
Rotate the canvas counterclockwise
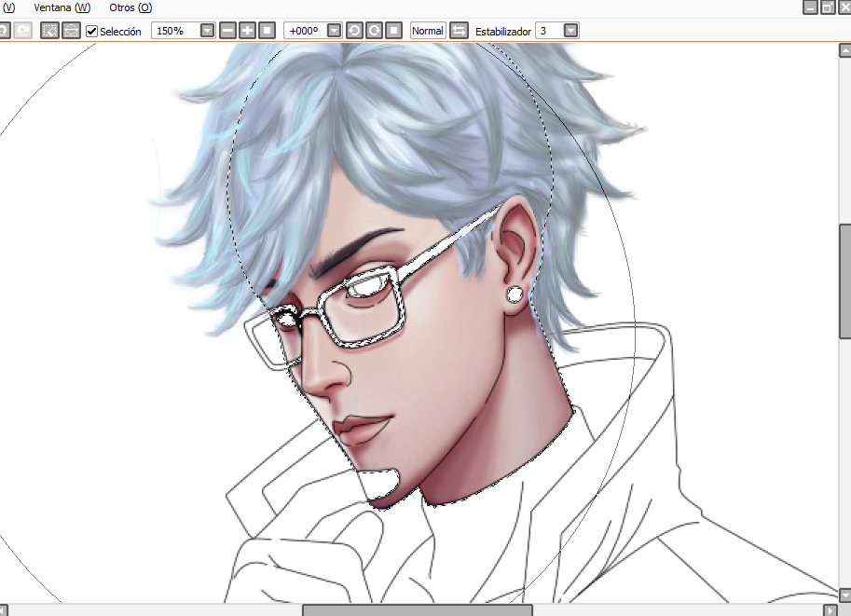pyautogui.click(x=354, y=31)
